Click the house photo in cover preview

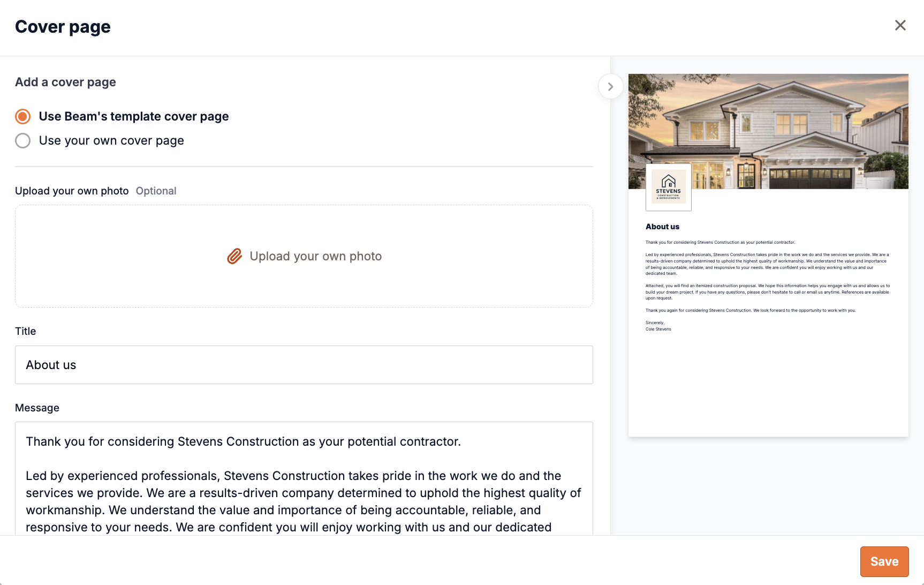pyautogui.click(x=768, y=131)
